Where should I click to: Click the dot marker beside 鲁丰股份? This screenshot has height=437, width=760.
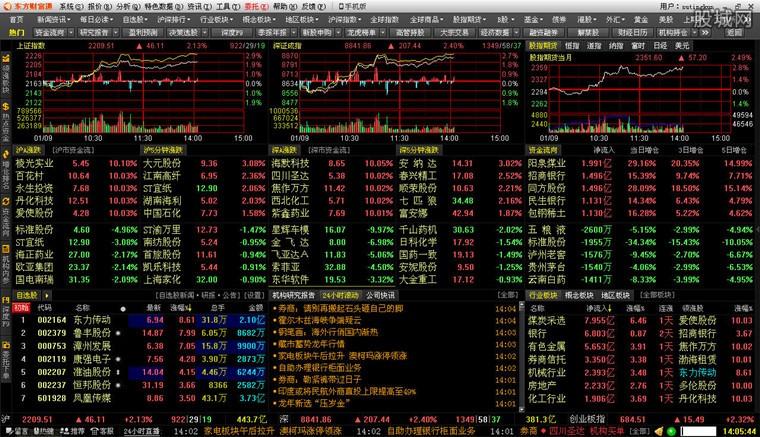(x=118, y=333)
